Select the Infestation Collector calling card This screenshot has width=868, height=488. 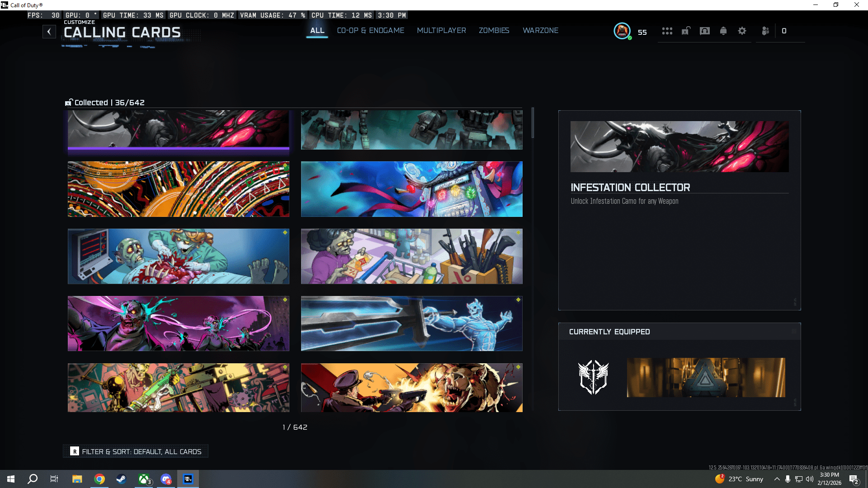(x=179, y=130)
